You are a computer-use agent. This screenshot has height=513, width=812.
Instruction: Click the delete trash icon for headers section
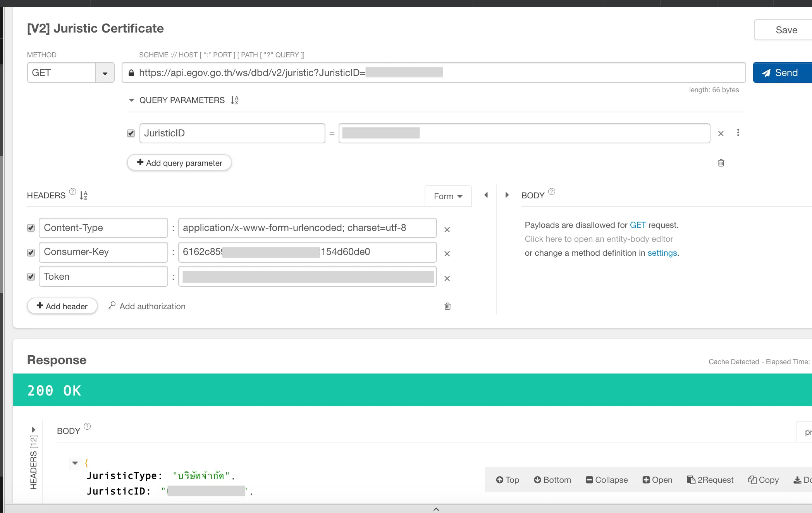pyautogui.click(x=447, y=306)
